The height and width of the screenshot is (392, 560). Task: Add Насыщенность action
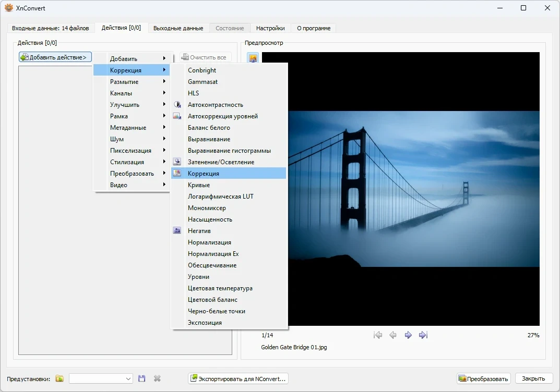point(229,219)
